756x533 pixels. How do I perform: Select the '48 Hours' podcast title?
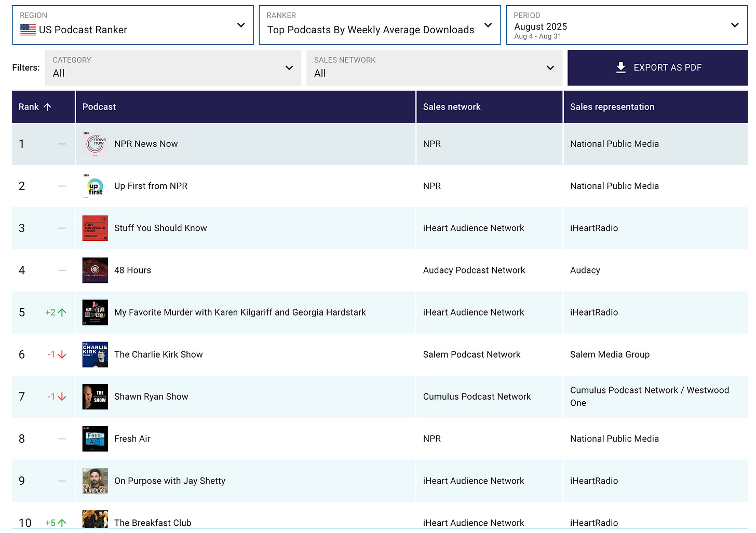coord(132,270)
